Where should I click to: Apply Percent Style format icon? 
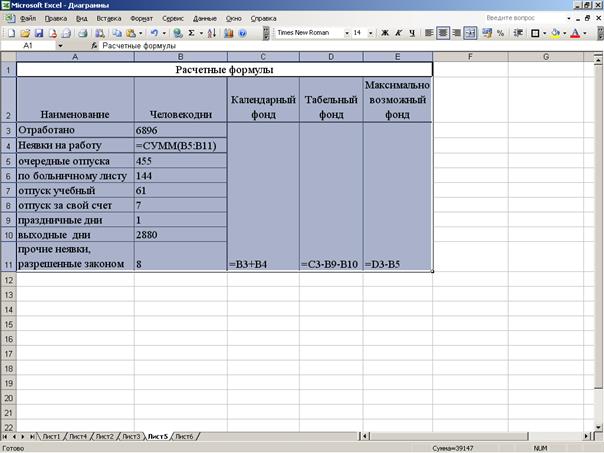click(x=500, y=33)
